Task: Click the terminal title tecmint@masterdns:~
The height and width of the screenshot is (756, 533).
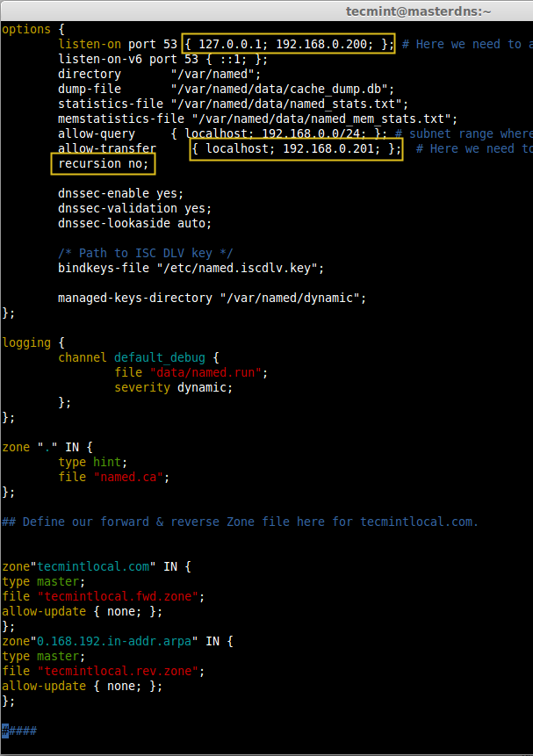Action: pyautogui.click(x=418, y=11)
